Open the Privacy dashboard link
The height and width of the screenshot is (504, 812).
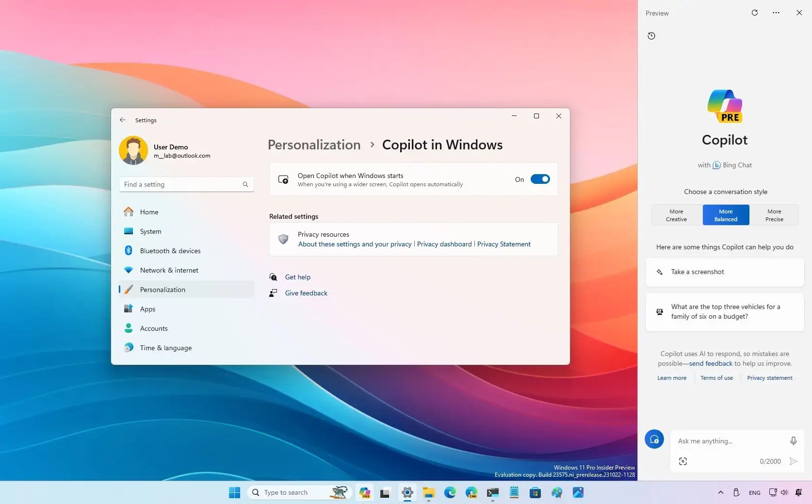tap(444, 244)
